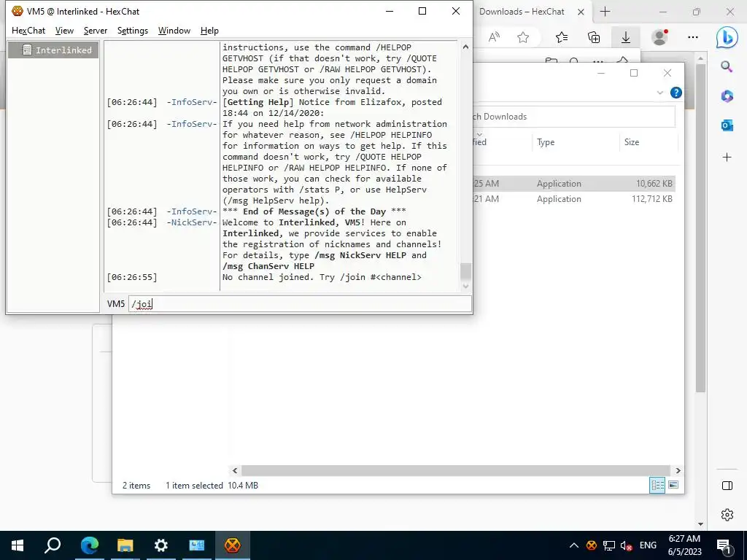Select the file row sized 10,662 KB
Image resolution: width=747 pixels, height=560 pixels.
tap(574, 183)
